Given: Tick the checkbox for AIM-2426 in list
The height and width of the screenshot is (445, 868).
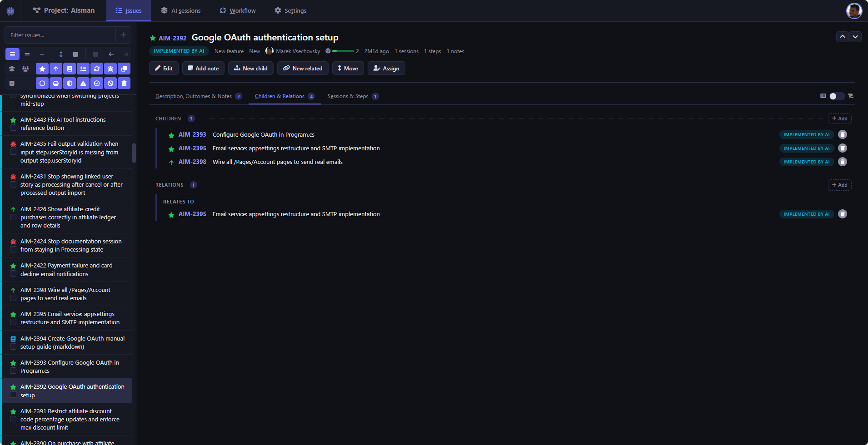Looking at the screenshot, I should click(13, 218).
